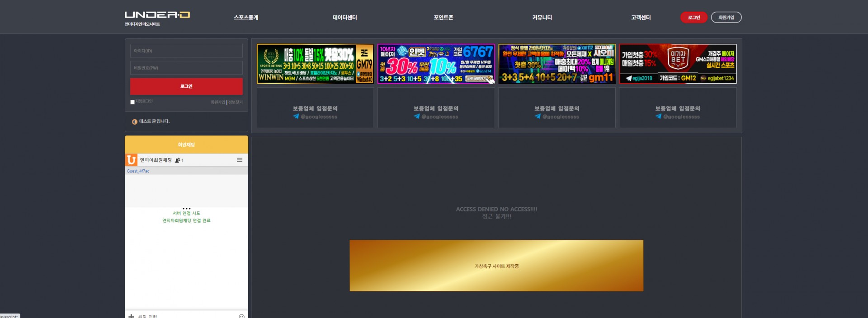This screenshot has height=318, width=868.
Task: Click the Guest_4f7ac user name
Action: pyautogui.click(x=138, y=171)
